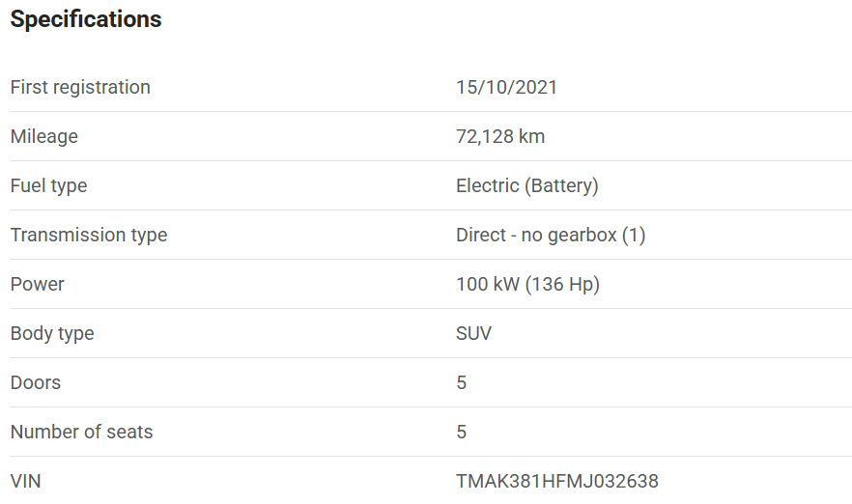The height and width of the screenshot is (504, 852).
Task: Select the Number of seats value 5
Action: click(x=462, y=432)
